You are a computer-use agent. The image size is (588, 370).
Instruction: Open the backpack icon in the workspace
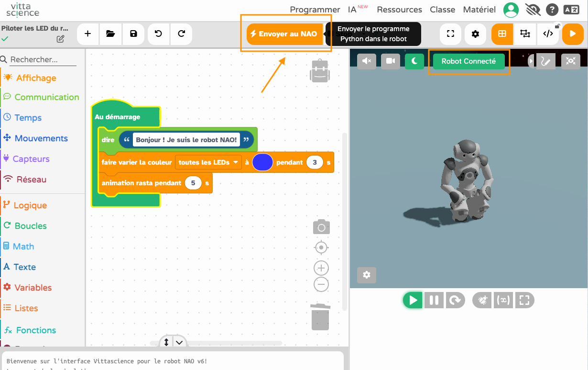point(320,71)
